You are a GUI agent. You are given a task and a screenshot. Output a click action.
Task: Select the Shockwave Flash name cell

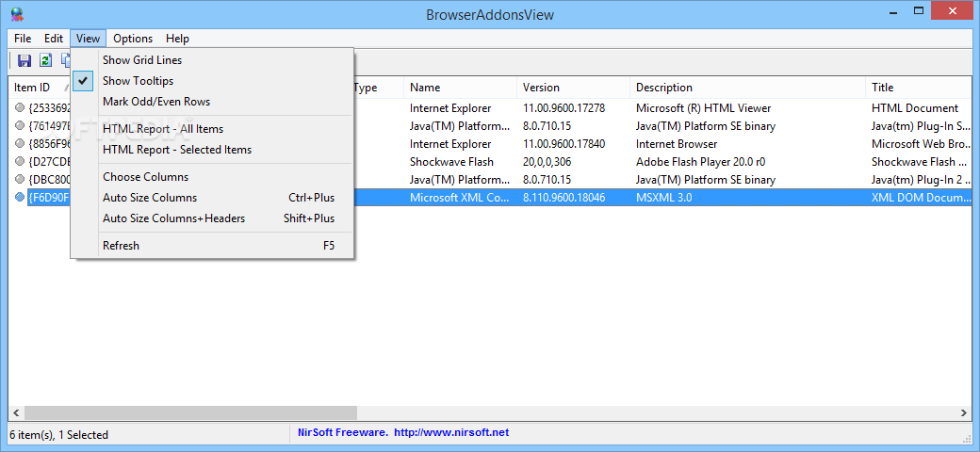pyautogui.click(x=452, y=162)
